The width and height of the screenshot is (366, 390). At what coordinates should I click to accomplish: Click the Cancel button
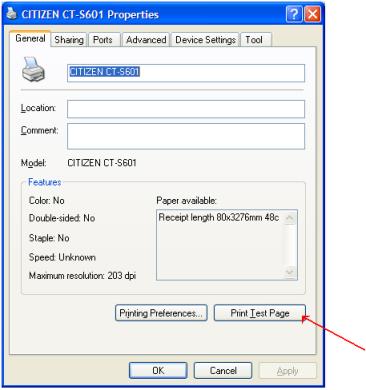(x=223, y=370)
